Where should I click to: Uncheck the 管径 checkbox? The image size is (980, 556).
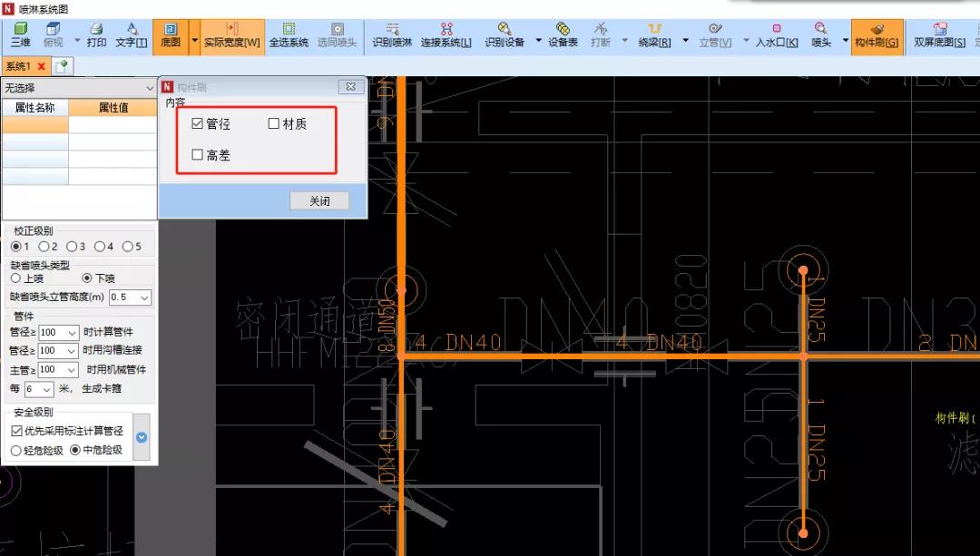[197, 123]
